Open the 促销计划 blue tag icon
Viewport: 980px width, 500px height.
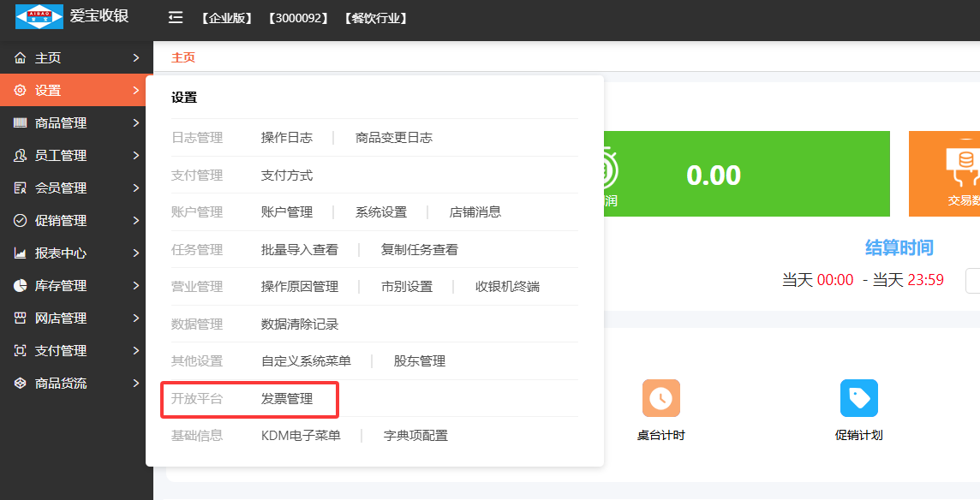[x=858, y=398]
